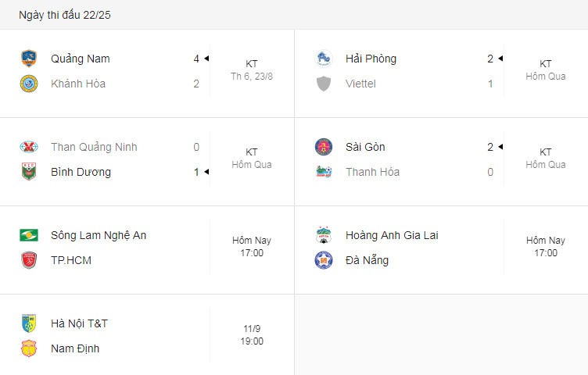Open the Hoàng Anh Gia Lai name link
588x375 pixels.
392,235
